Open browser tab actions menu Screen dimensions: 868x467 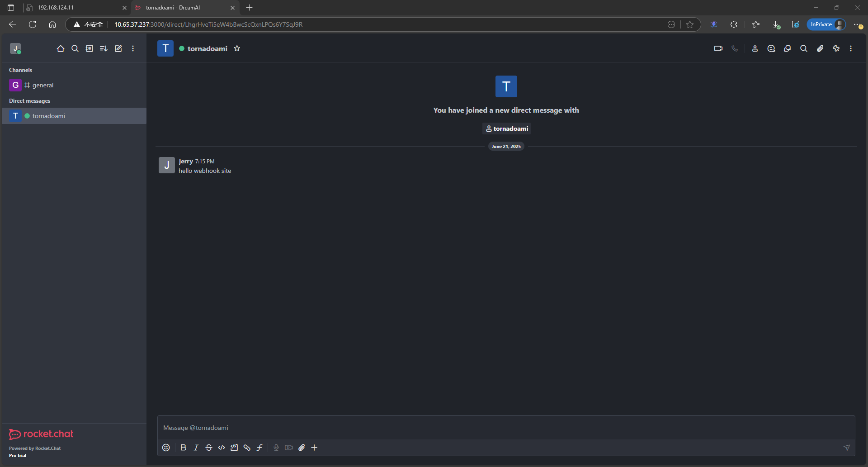click(x=11, y=8)
